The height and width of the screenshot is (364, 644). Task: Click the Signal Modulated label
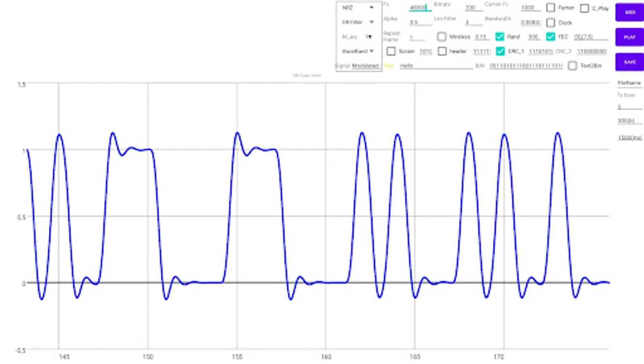pyautogui.click(x=357, y=66)
